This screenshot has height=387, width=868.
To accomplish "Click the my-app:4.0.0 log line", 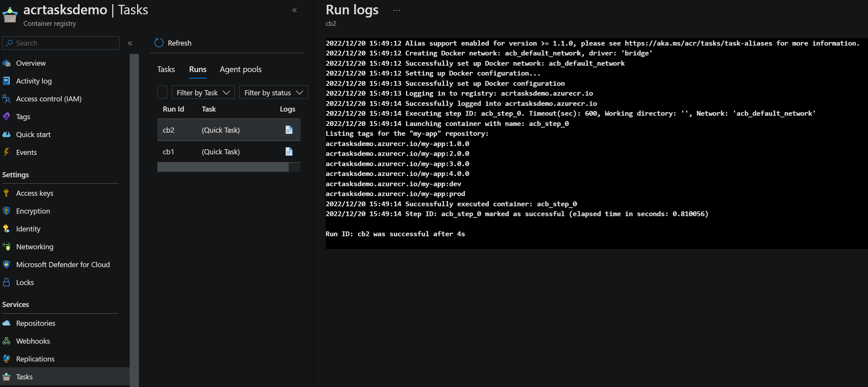I will pyautogui.click(x=397, y=173).
